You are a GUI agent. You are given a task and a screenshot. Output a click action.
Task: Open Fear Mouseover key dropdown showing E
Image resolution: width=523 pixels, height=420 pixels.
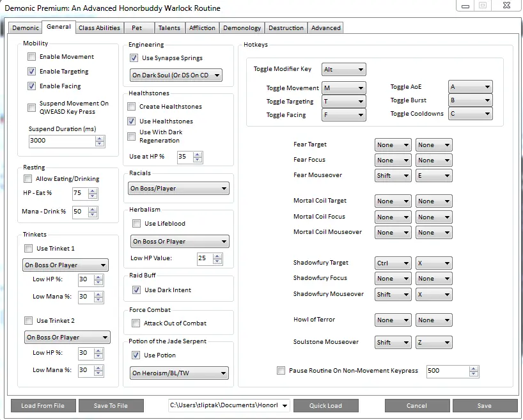coord(434,175)
